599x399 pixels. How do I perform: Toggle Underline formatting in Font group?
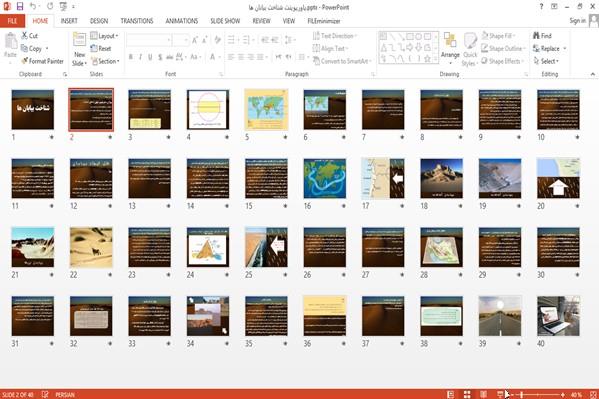click(x=150, y=57)
